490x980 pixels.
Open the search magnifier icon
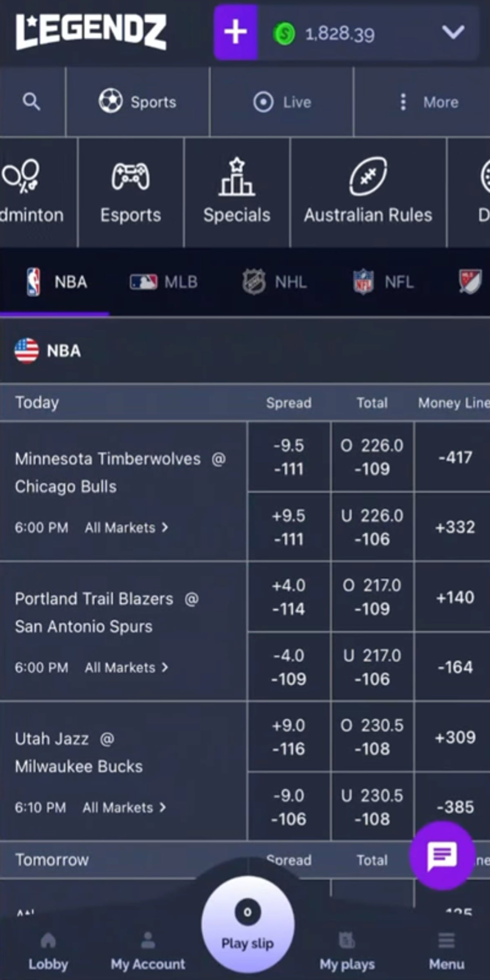click(x=31, y=102)
